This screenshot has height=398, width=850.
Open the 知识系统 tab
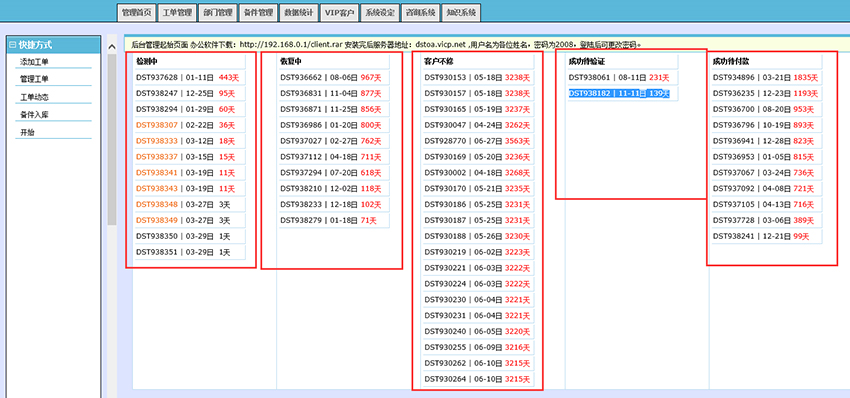[x=461, y=13]
